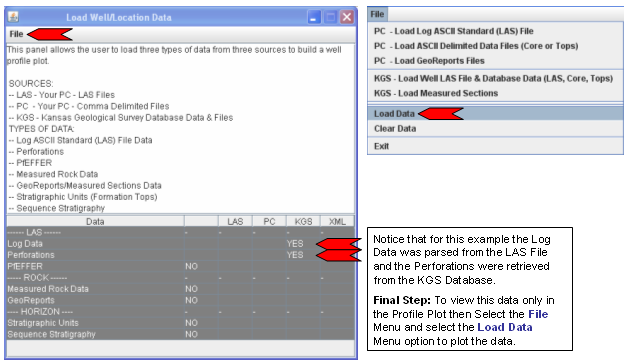
Task: Click the XML column header
Action: [x=337, y=221]
